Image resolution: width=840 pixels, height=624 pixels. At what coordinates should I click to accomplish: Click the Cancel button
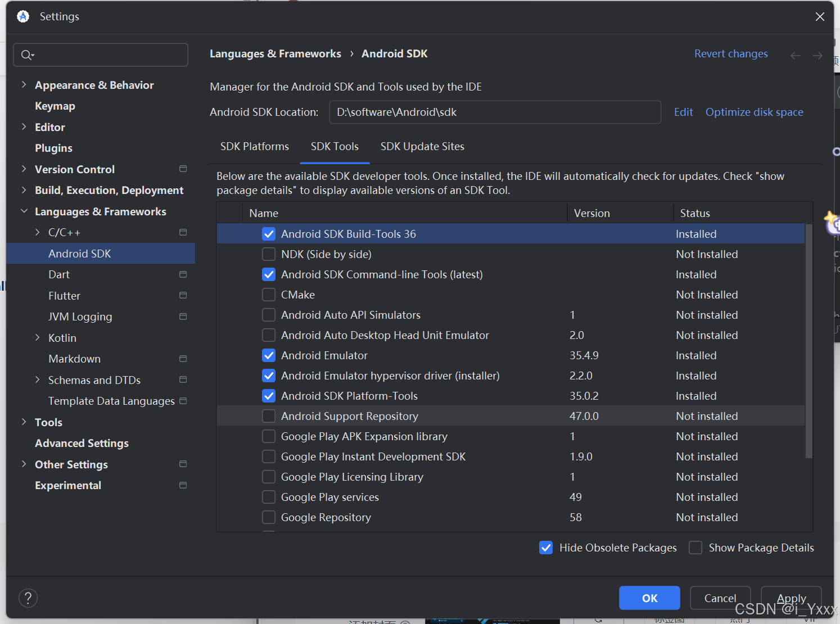pos(720,598)
